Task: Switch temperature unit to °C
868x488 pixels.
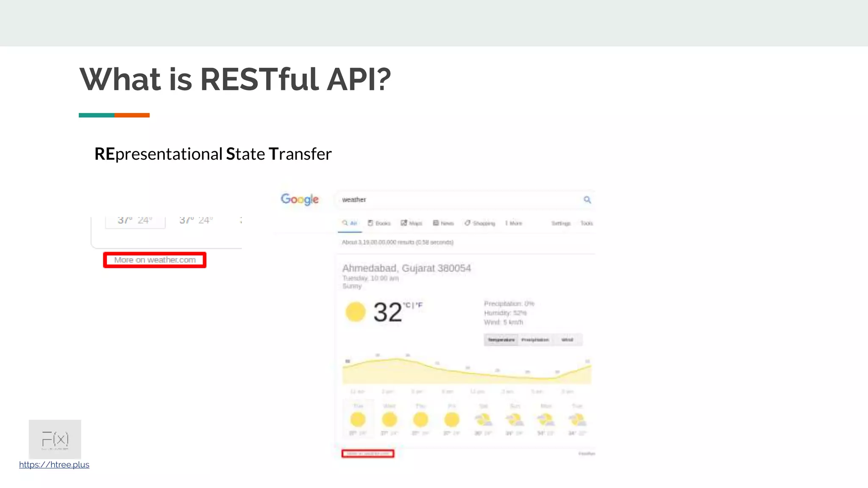Action: pos(407,305)
